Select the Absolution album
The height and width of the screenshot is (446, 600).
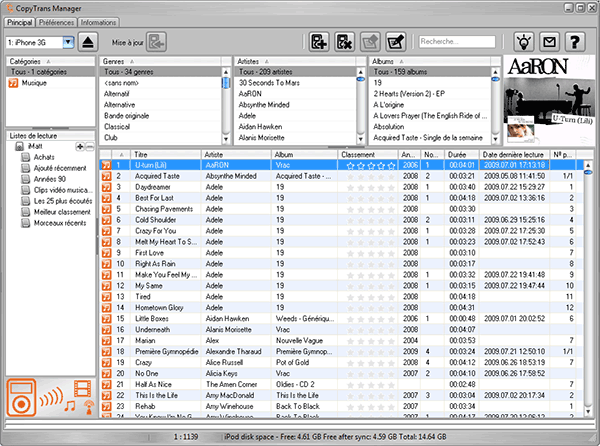coord(429,127)
